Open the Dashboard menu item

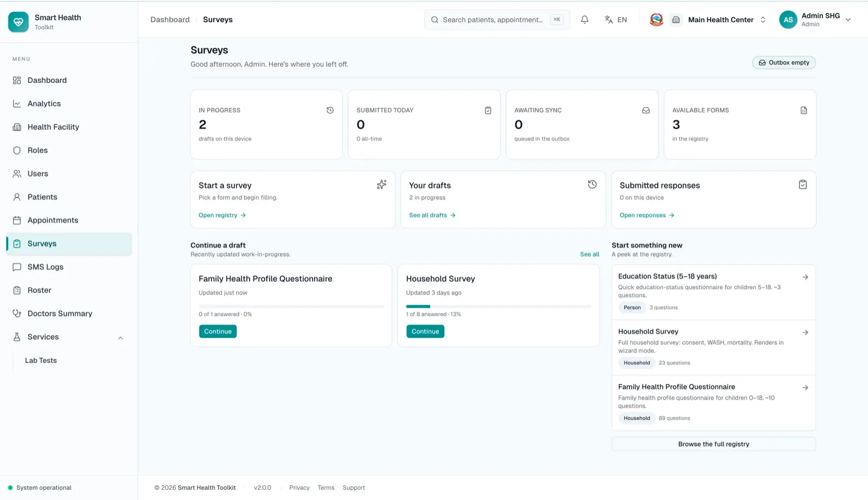pos(69,80)
